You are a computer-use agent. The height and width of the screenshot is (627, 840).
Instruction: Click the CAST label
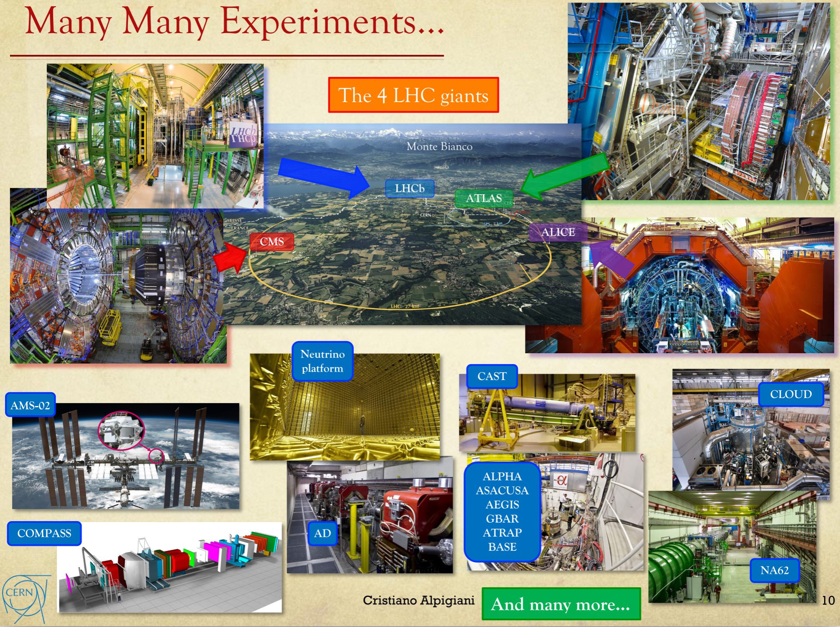pos(492,376)
